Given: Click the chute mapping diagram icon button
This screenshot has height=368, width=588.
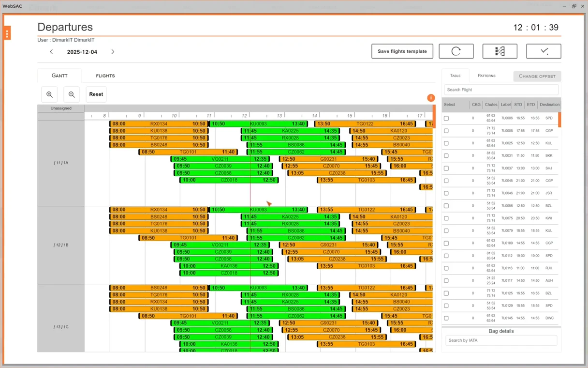Looking at the screenshot, I should point(500,51).
